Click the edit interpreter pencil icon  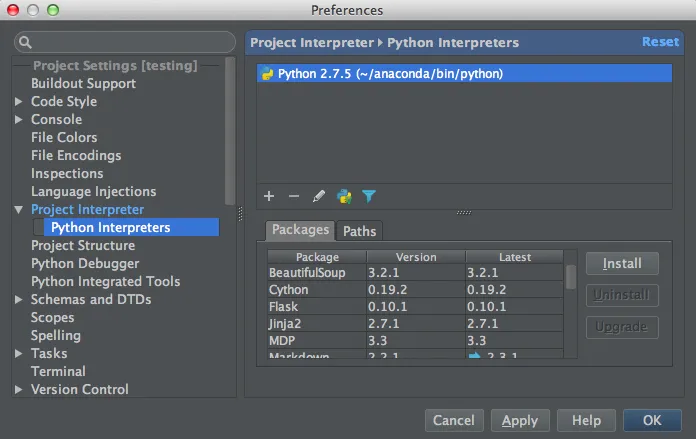click(x=319, y=197)
